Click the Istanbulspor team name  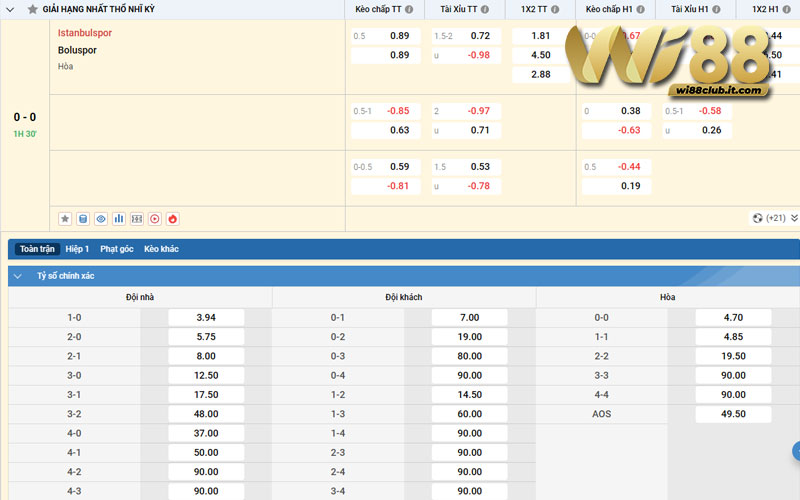[x=85, y=33]
